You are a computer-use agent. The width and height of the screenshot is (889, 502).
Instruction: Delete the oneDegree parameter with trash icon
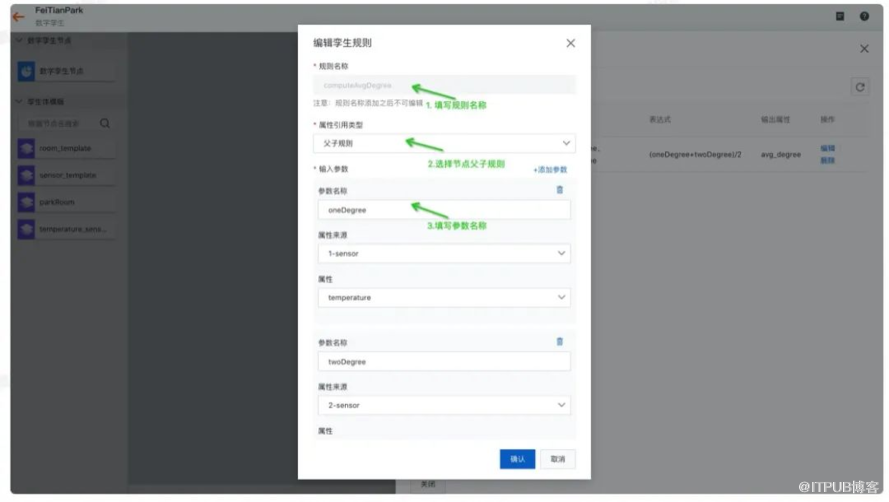click(560, 190)
